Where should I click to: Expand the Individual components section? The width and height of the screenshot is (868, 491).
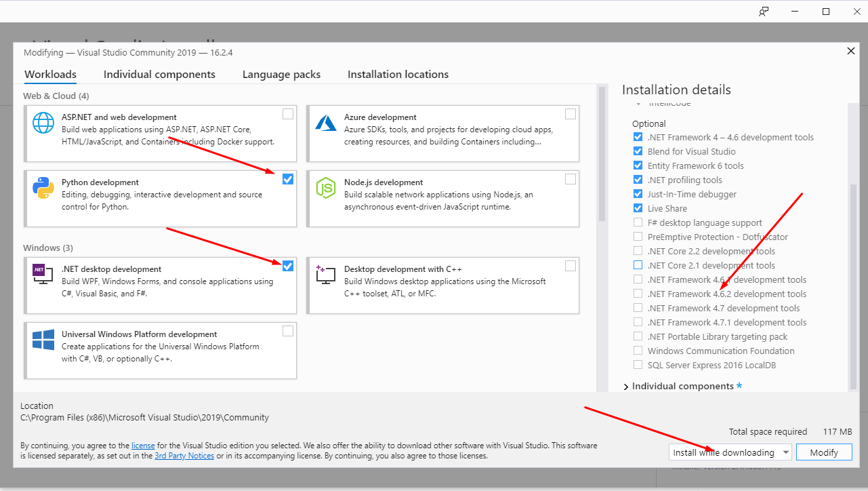coord(626,387)
